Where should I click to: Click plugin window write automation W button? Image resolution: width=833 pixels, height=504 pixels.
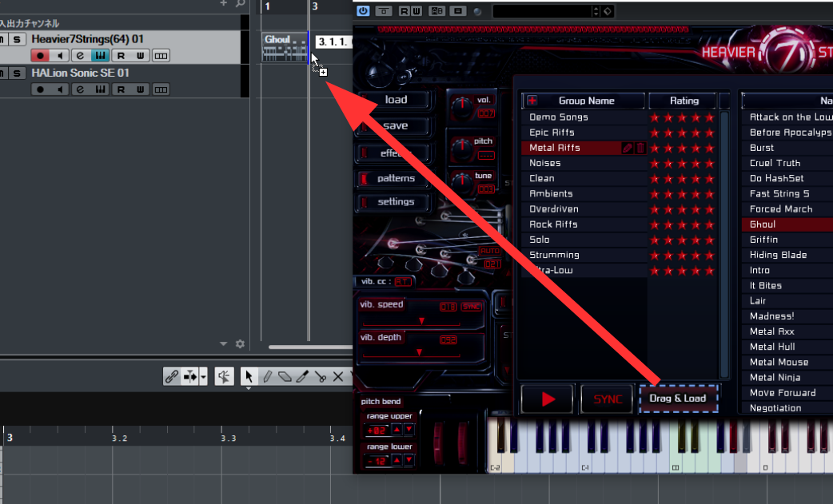pos(416,10)
